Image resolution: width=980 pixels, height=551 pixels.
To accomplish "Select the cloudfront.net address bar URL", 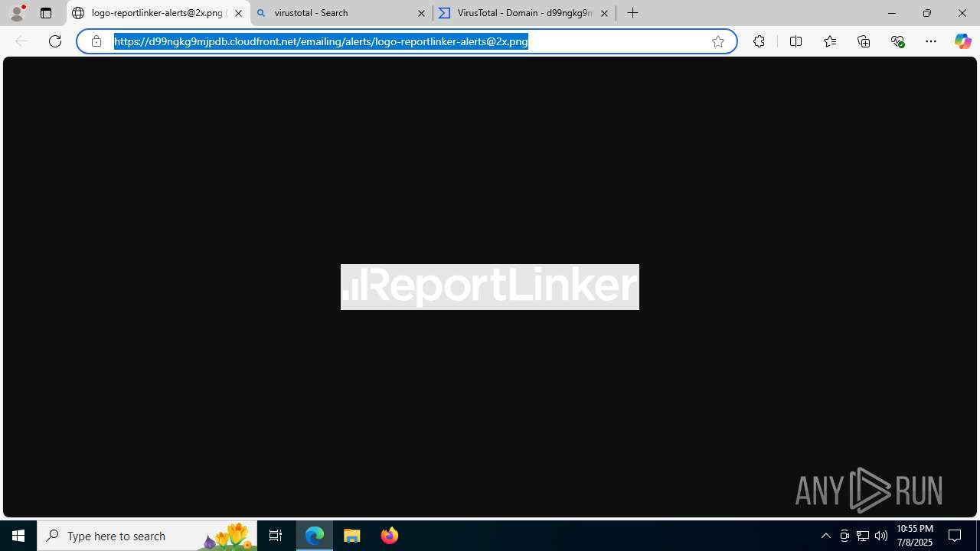I will coord(321,41).
